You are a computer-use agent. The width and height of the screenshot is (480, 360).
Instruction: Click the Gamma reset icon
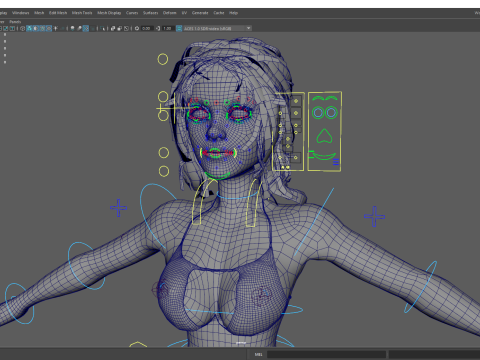(158, 28)
